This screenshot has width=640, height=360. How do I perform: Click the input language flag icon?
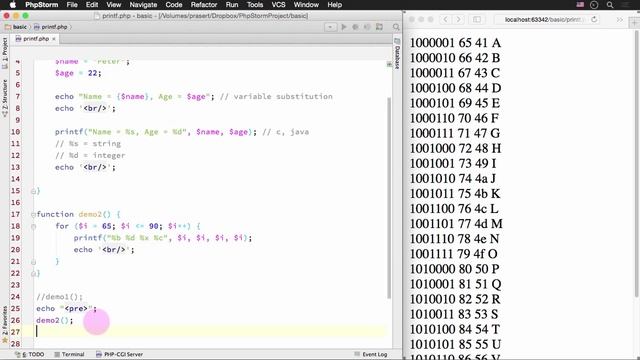click(580, 5)
